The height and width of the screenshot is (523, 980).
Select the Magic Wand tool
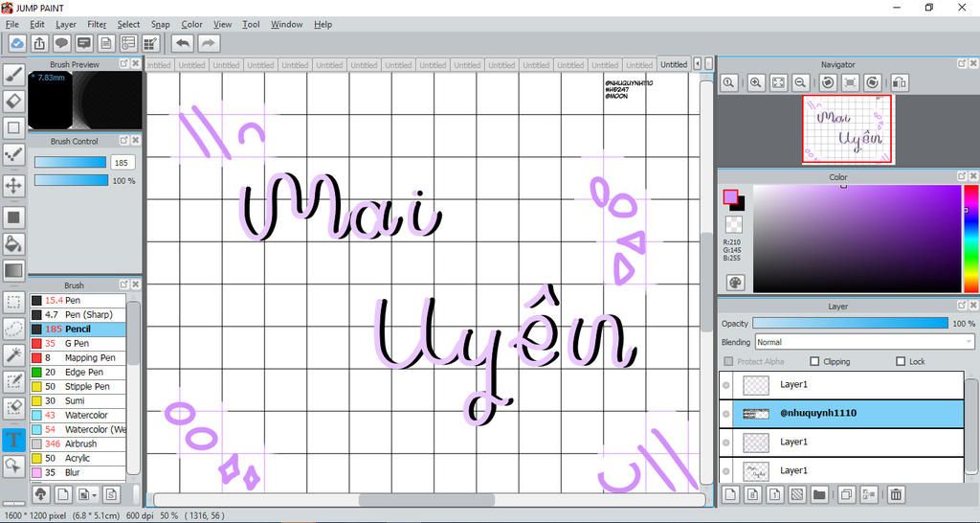(x=13, y=355)
